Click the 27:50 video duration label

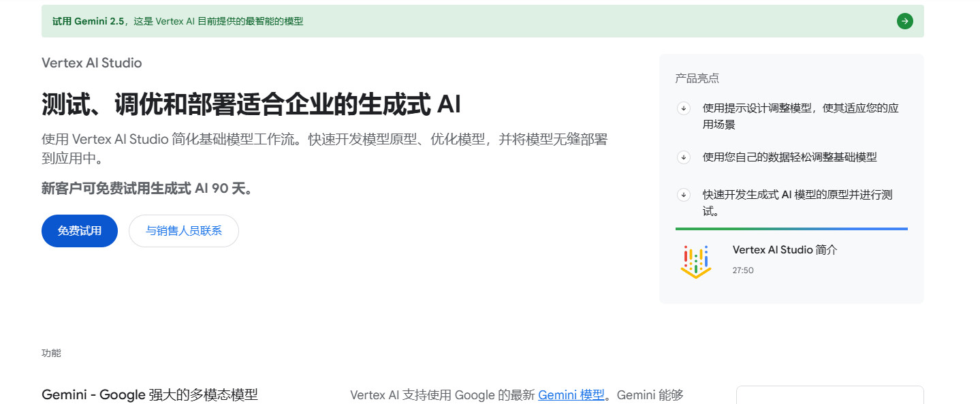743,270
